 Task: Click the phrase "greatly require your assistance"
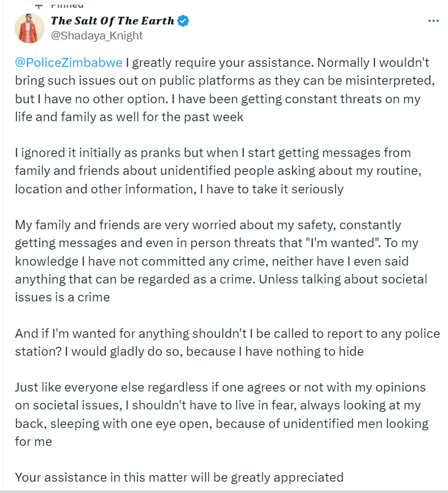[x=223, y=63]
